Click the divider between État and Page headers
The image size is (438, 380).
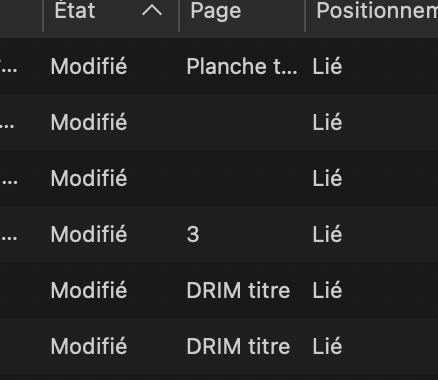point(179,16)
